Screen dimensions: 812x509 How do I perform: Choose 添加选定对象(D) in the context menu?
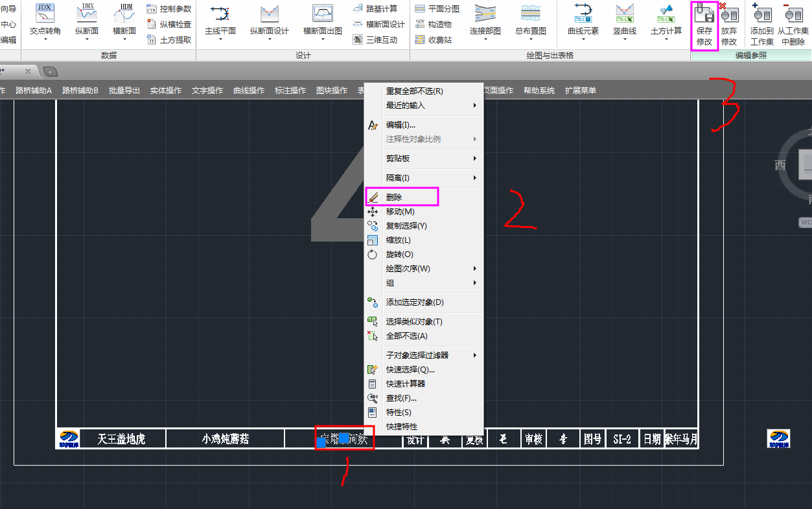pos(424,302)
